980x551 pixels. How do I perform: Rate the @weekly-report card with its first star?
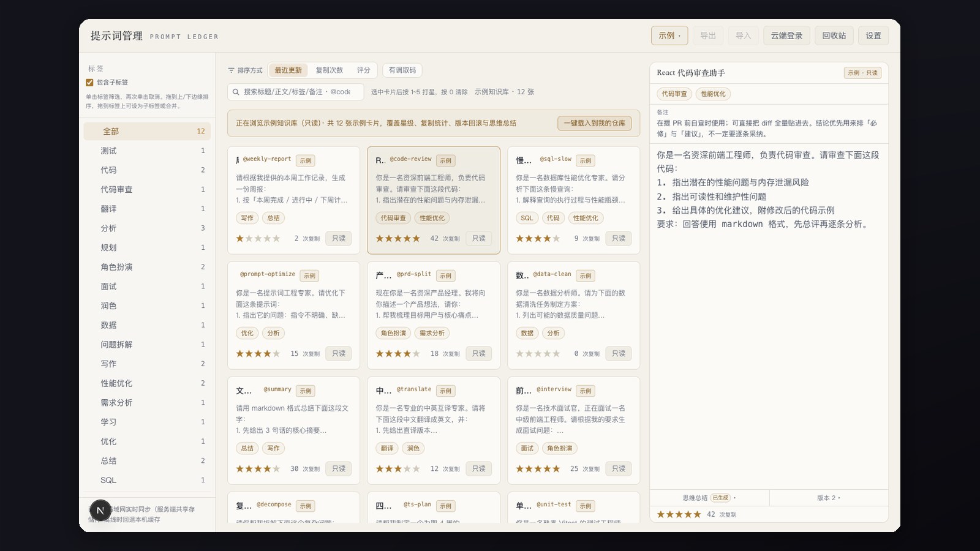(x=240, y=238)
